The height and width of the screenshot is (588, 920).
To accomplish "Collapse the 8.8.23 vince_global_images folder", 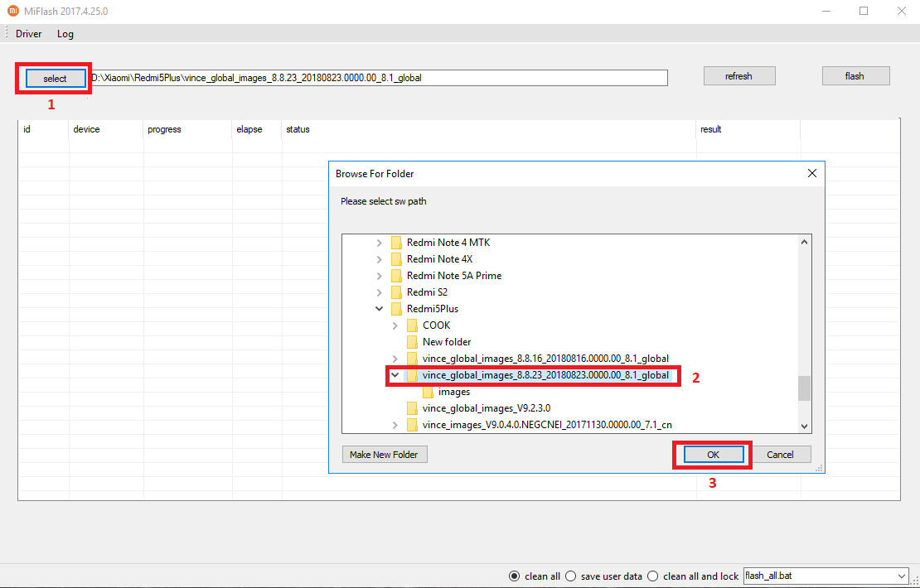I will pyautogui.click(x=395, y=374).
